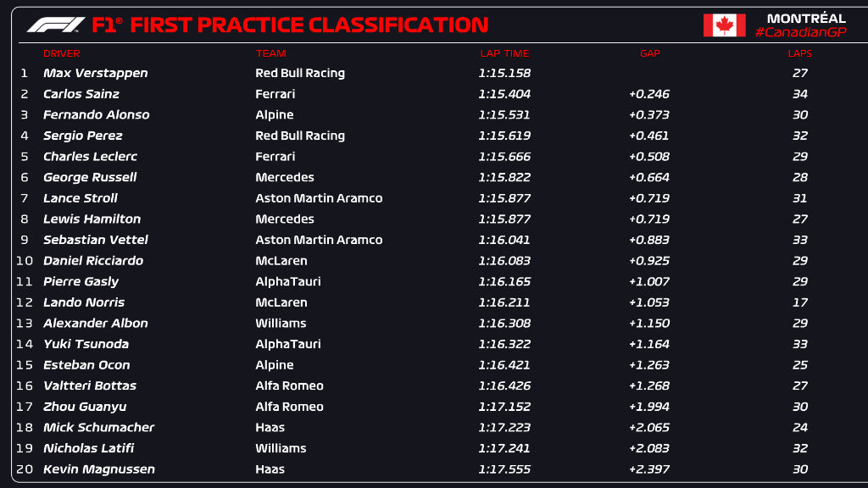Click the TEAM column header
Image resolution: width=868 pixels, height=488 pixels.
click(x=270, y=53)
